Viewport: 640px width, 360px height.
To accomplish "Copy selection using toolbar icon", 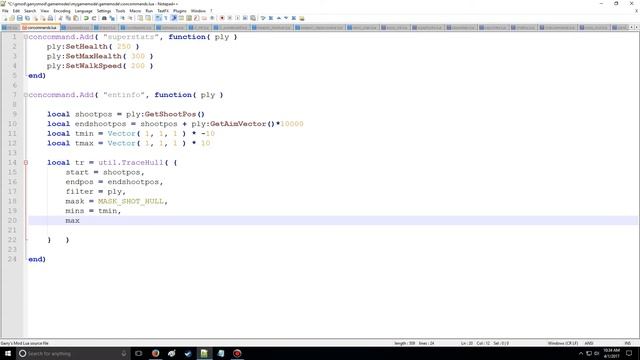I will click(x=68, y=18).
